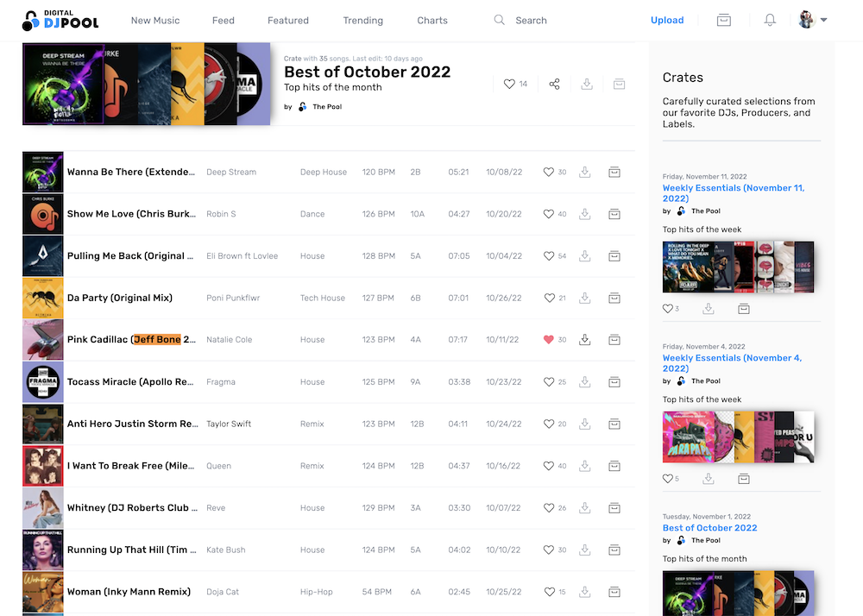Screen dimensions: 863x616
Task: Open Weekly Essentials (November 4, 2022) crate
Action: [732, 363]
